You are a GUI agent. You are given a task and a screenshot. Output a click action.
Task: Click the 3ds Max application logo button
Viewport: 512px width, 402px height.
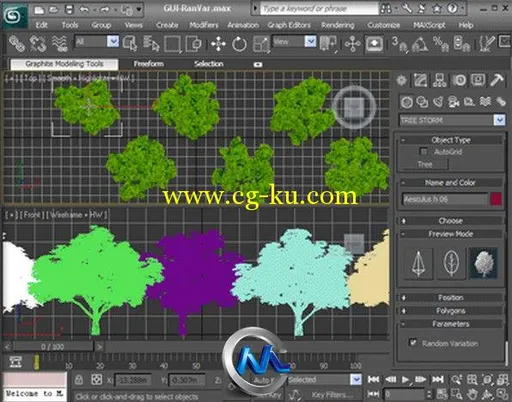coord(14,16)
